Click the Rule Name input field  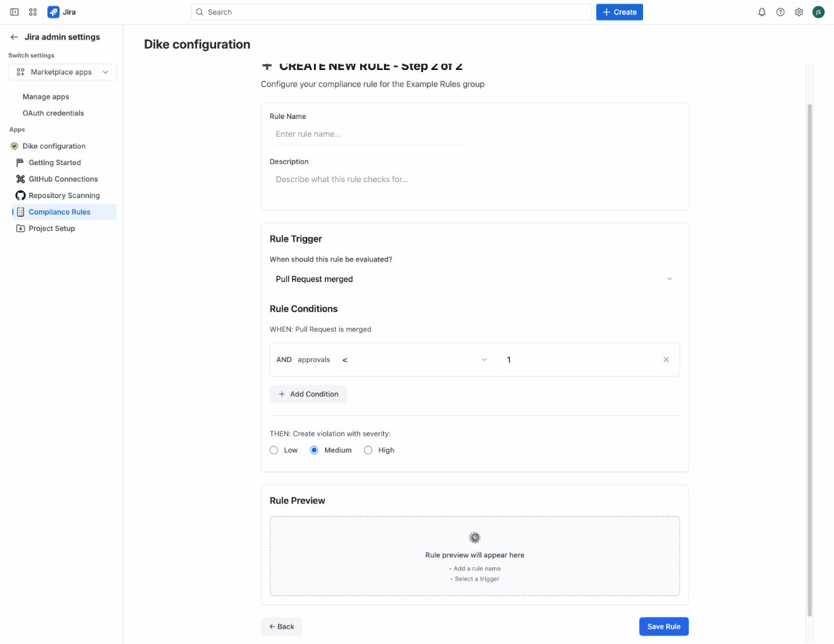click(370, 134)
